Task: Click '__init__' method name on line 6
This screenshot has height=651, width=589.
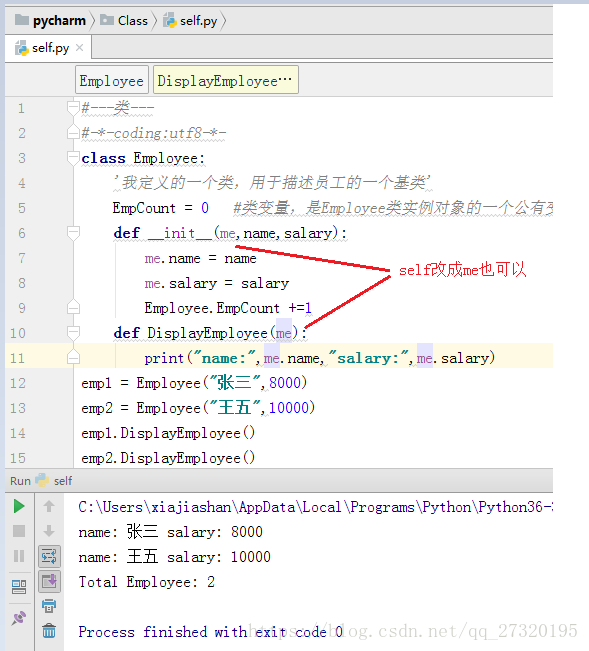Action: pyautogui.click(x=180, y=233)
